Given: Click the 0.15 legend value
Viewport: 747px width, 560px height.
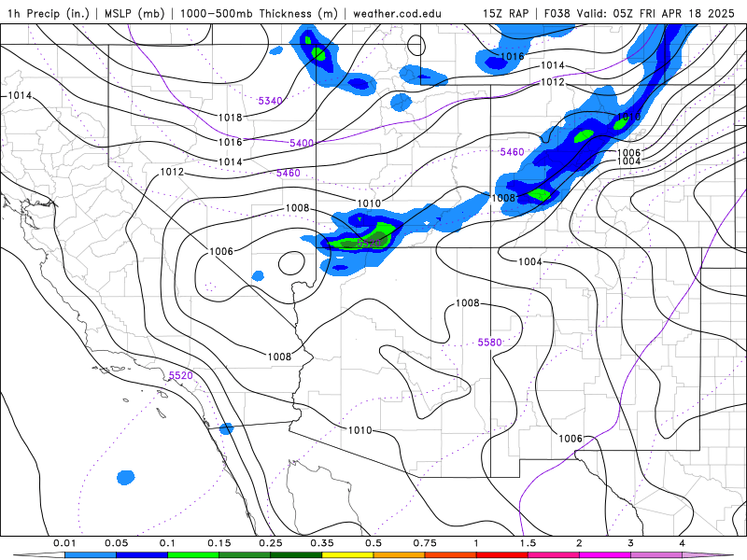Looking at the screenshot, I should 219,543.
